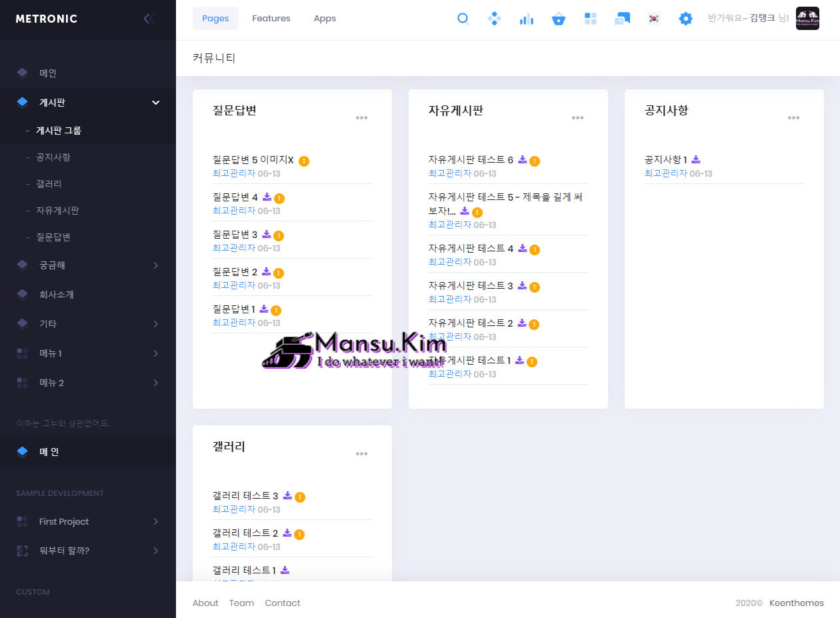840x618 pixels.
Task: Click the diamond-shaped notifications icon in header
Action: [494, 19]
